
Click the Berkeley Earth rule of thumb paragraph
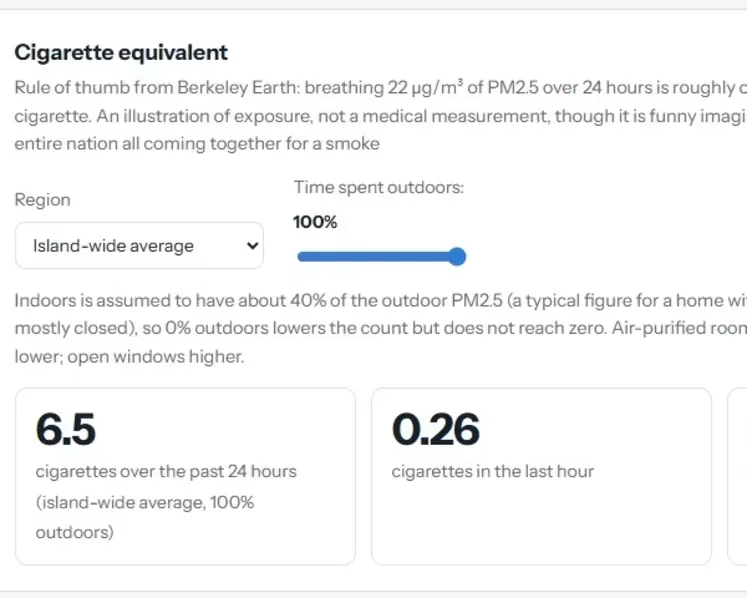click(381, 116)
